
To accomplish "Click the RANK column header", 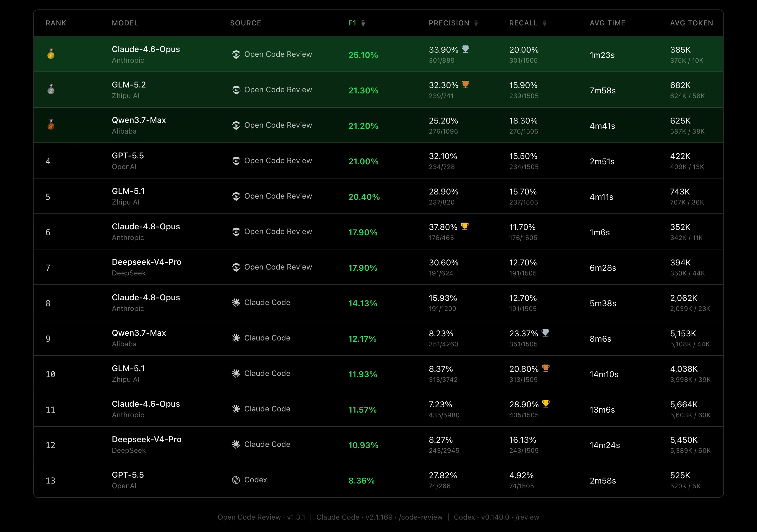I will coord(56,23).
